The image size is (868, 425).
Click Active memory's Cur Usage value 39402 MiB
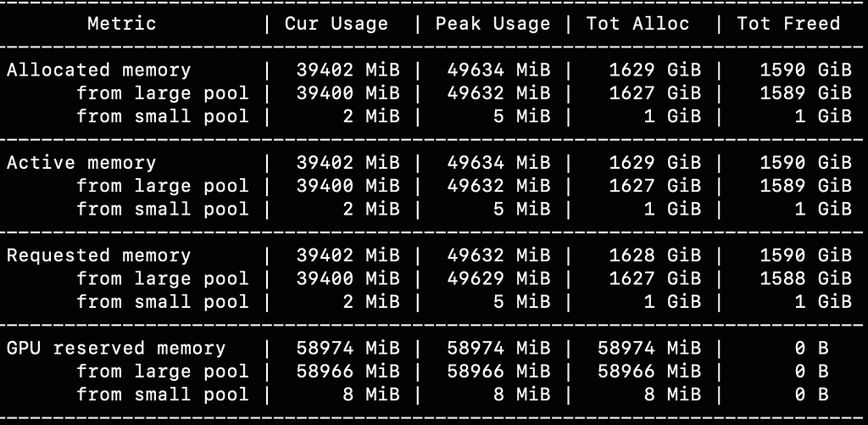pos(348,162)
